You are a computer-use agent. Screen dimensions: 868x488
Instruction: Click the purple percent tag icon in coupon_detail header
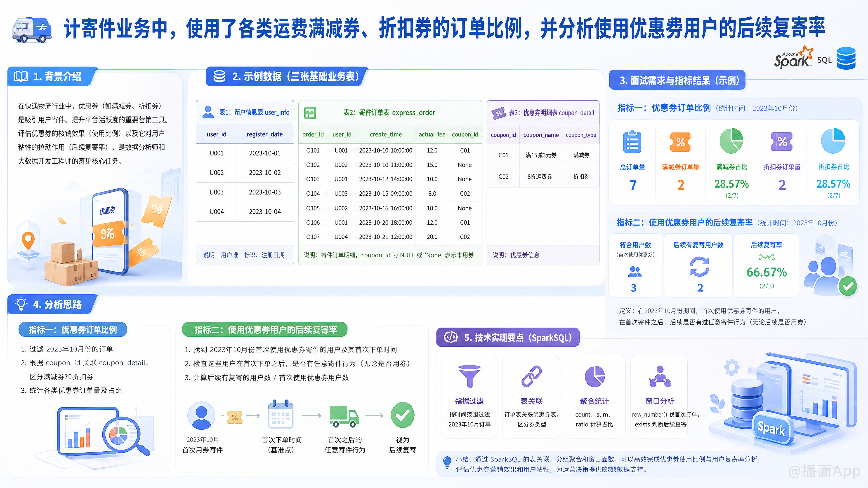pyautogui.click(x=498, y=113)
